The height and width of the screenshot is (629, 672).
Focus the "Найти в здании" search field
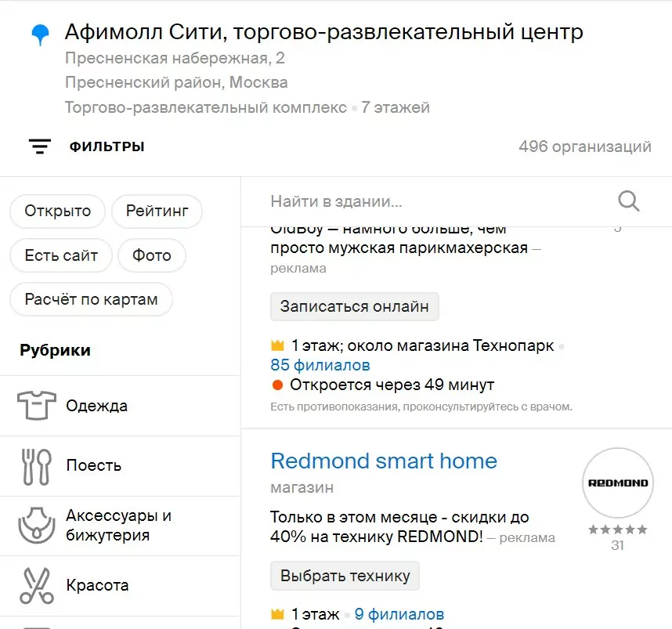point(439,201)
